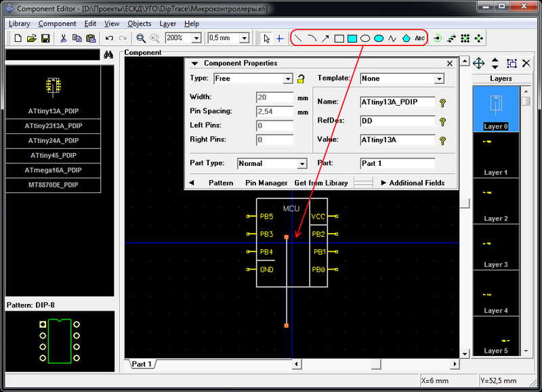This screenshot has height=392, width=542.
Task: Undo the last action
Action: 109,38
